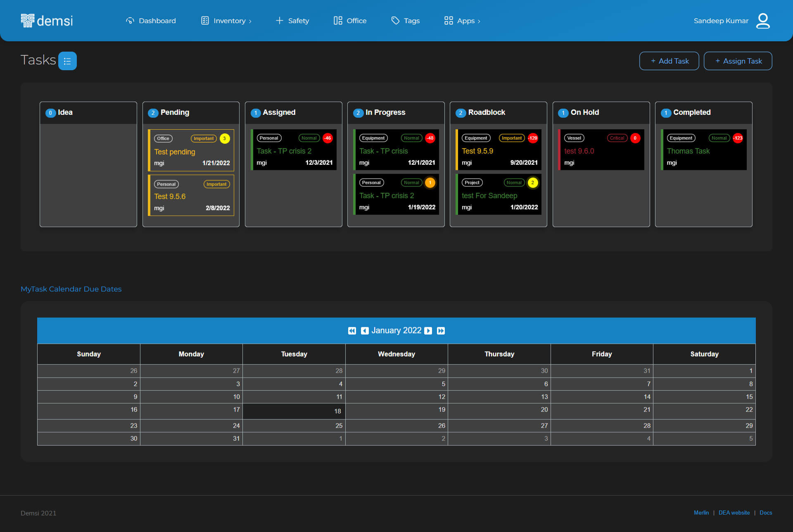Open the Safety menu item

292,21
